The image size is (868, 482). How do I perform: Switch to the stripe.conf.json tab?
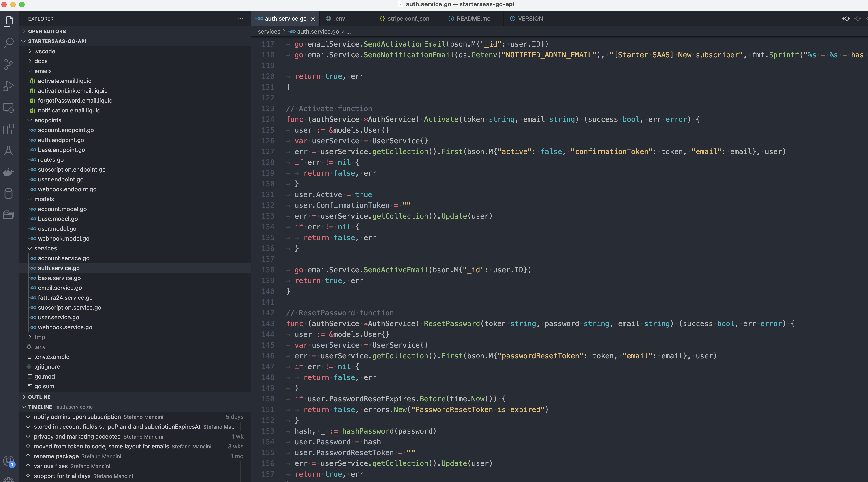[x=408, y=19]
